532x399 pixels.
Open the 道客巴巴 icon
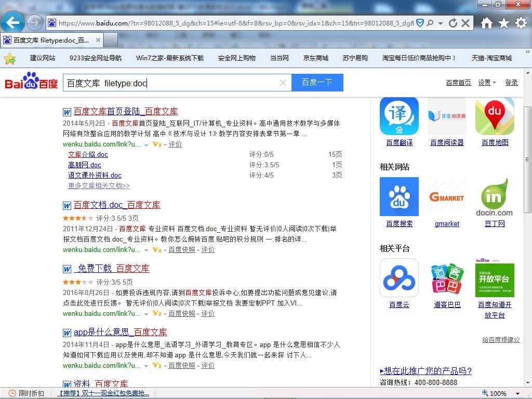(447, 278)
